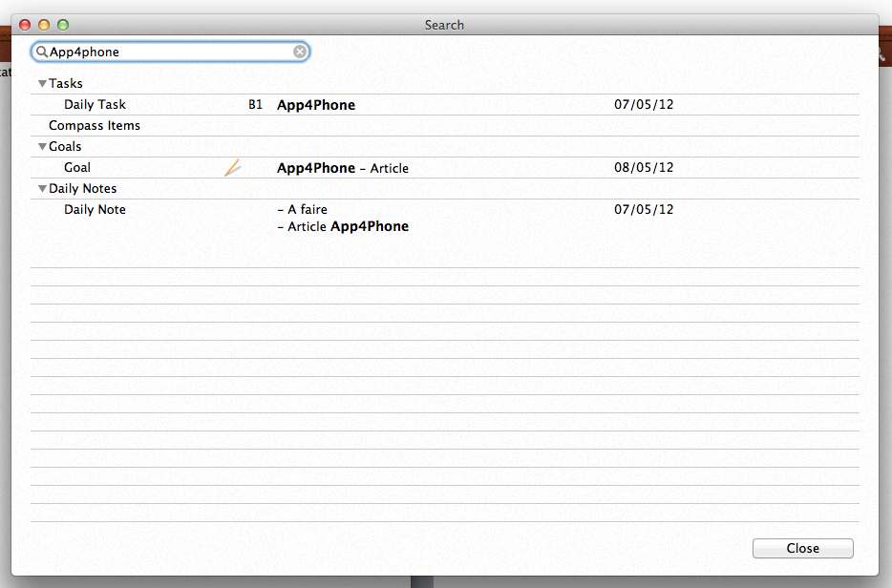892x588 pixels.
Task: Click the 08/05/12 goal date
Action: click(x=644, y=168)
